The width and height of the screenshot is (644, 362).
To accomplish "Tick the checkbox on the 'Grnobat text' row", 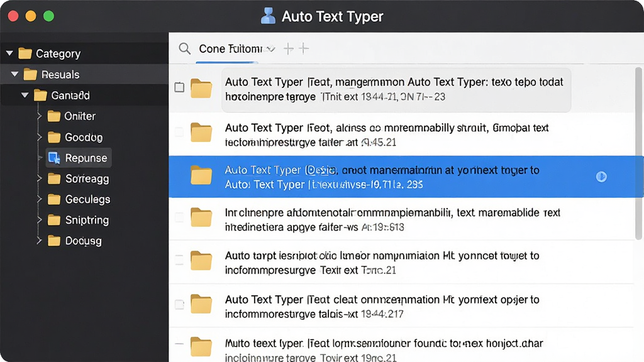I will (179, 132).
